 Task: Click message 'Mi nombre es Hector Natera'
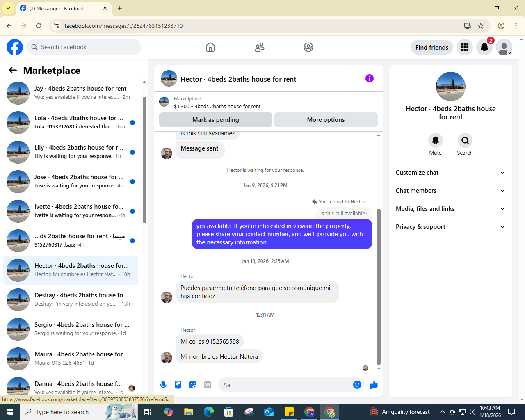click(219, 357)
